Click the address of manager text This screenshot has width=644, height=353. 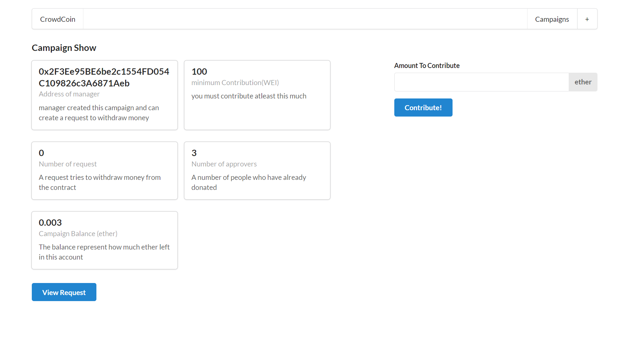69,94
